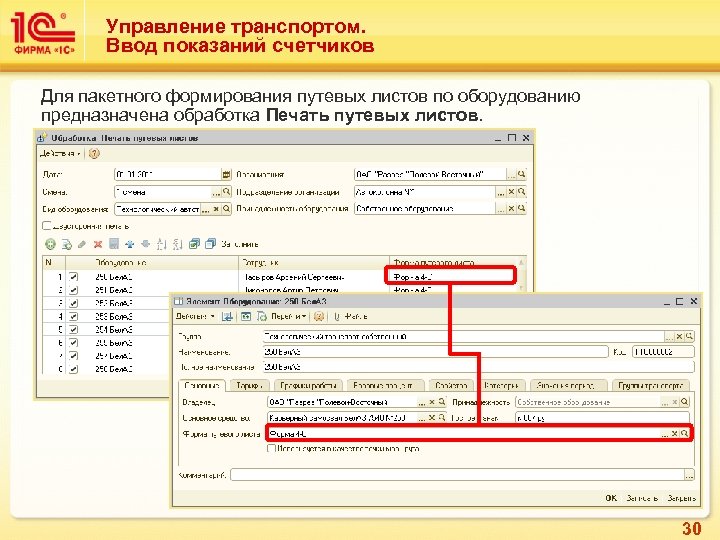Image resolution: width=720 pixels, height=540 pixels.
Task: Click pencil edit icon in table toolbar
Action: click(x=82, y=244)
